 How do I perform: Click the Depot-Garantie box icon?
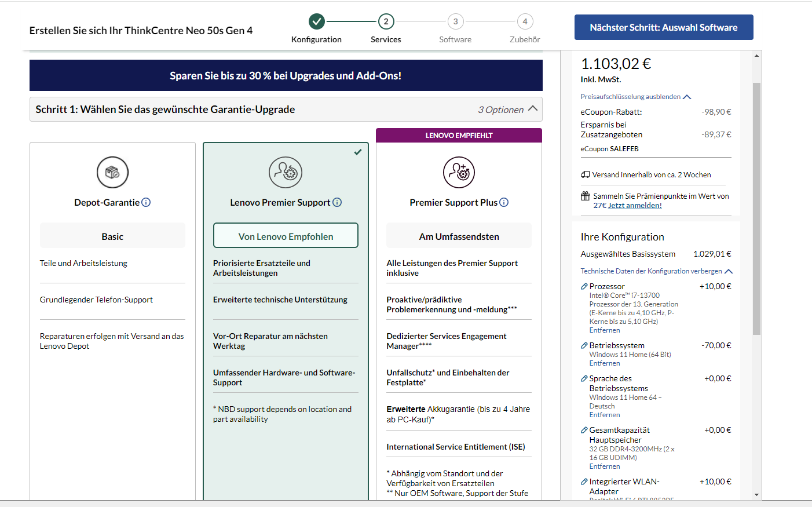click(x=112, y=172)
